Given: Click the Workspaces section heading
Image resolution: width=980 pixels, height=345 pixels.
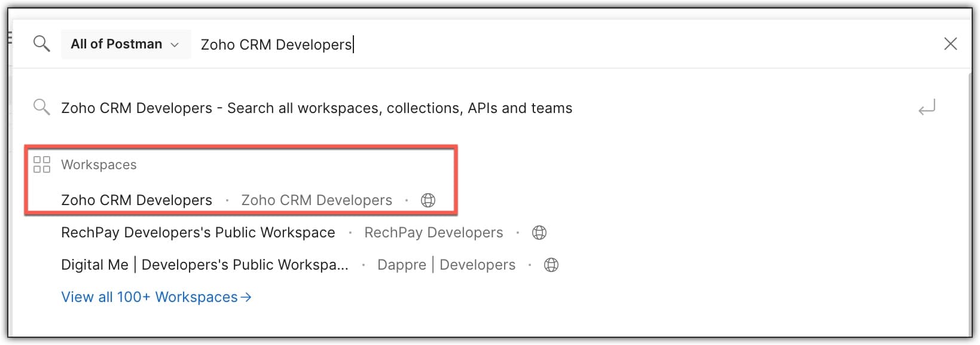Looking at the screenshot, I should pyautogui.click(x=99, y=165).
